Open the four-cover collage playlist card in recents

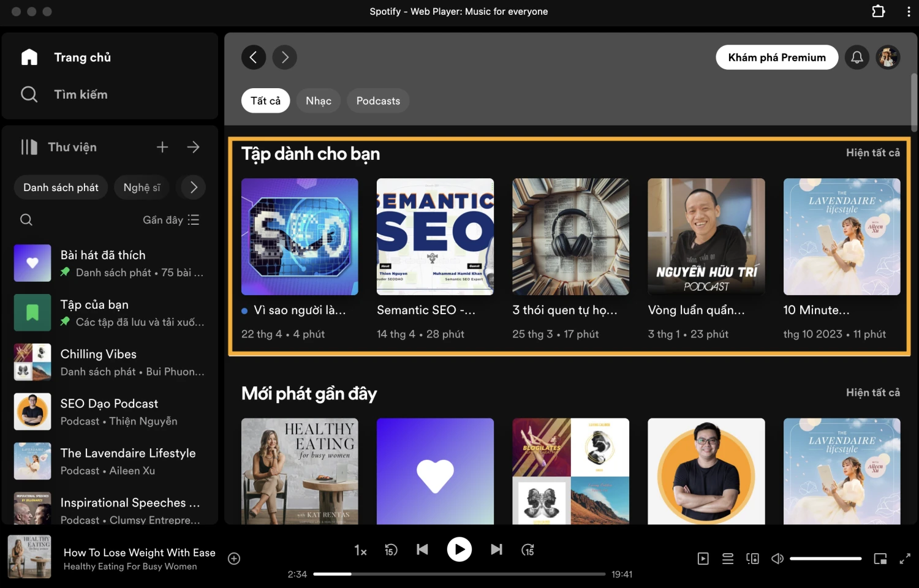570,471
